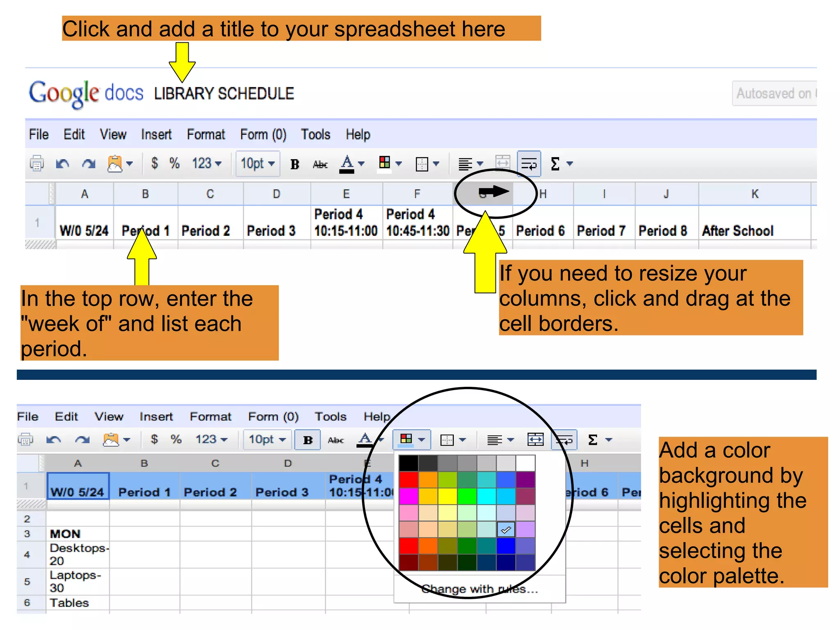Viewport: 840px width, 630px height.
Task: Open the 123 number format dropdown, upper toolbar
Action: coord(207,163)
